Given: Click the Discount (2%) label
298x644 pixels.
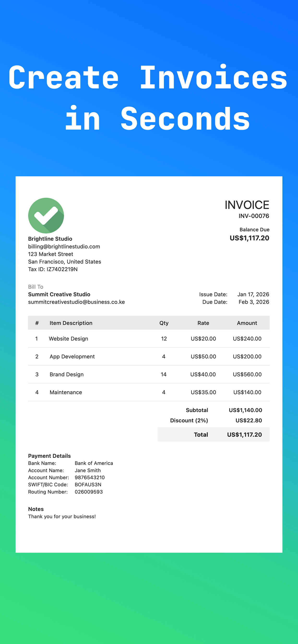Looking at the screenshot, I should coord(189,420).
